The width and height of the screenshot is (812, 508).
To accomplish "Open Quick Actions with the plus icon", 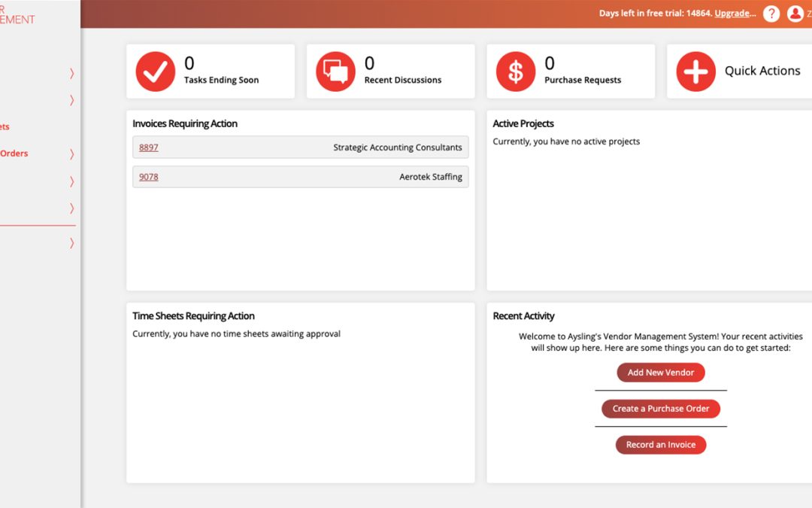I will (x=696, y=71).
